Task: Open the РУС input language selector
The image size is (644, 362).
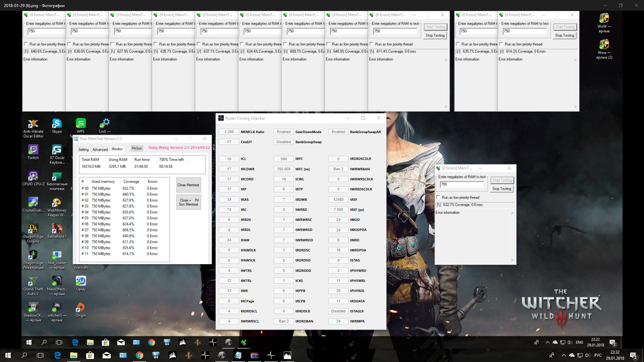Action: 598,355
